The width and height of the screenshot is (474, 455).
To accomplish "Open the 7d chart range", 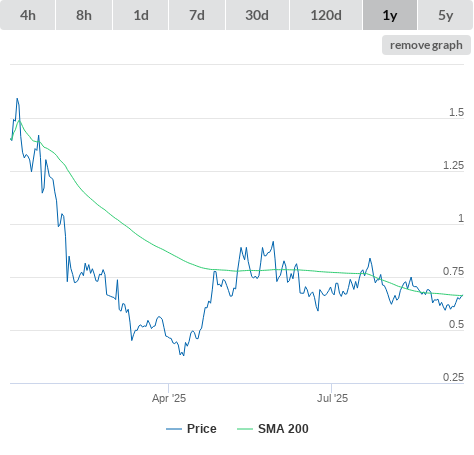I will pyautogui.click(x=197, y=15).
